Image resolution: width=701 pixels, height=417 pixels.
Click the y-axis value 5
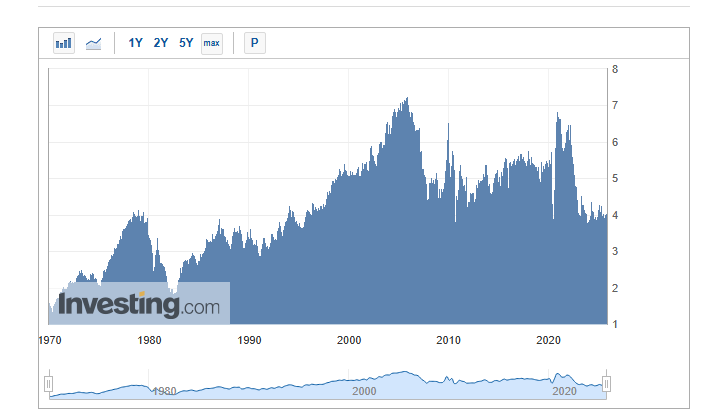(x=615, y=178)
